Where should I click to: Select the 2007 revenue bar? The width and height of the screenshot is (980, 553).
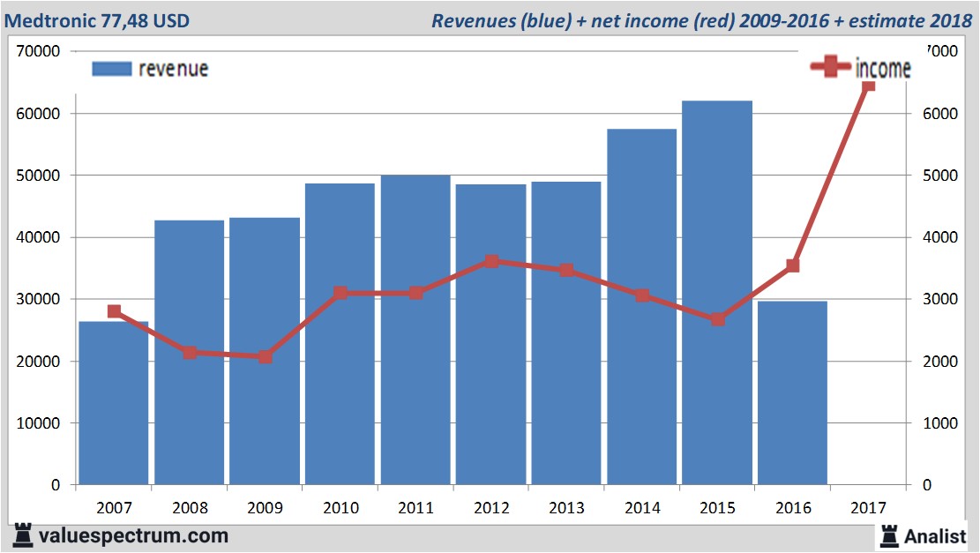[x=114, y=403]
